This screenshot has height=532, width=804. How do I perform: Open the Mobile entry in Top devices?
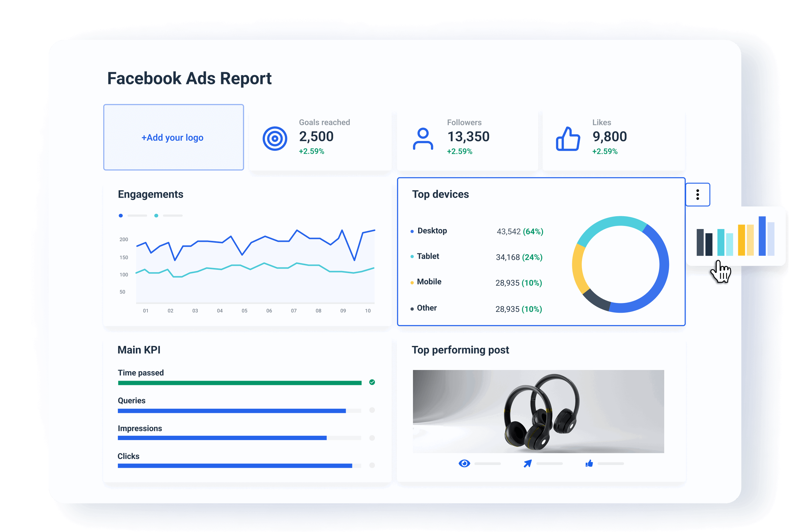click(429, 282)
